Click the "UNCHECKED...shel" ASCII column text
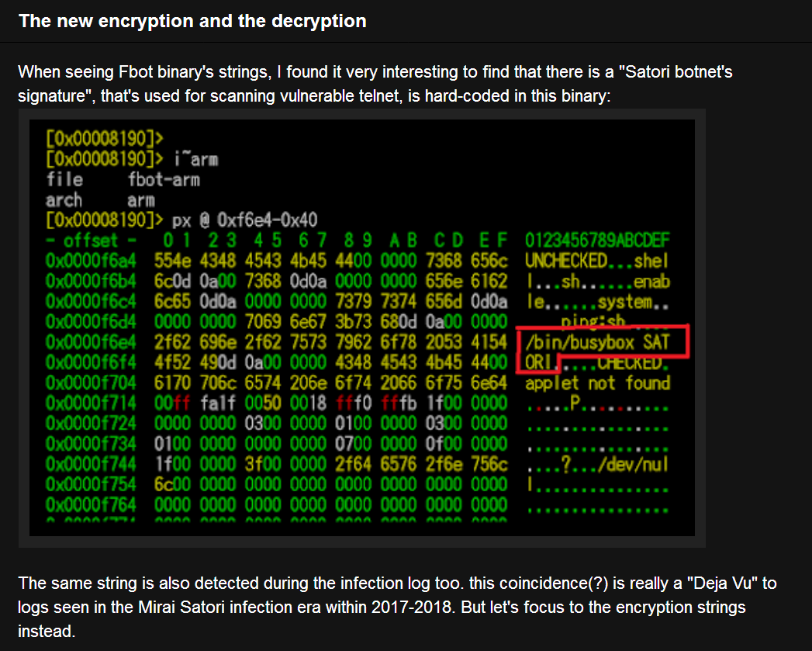This screenshot has height=651, width=812. coord(597,260)
